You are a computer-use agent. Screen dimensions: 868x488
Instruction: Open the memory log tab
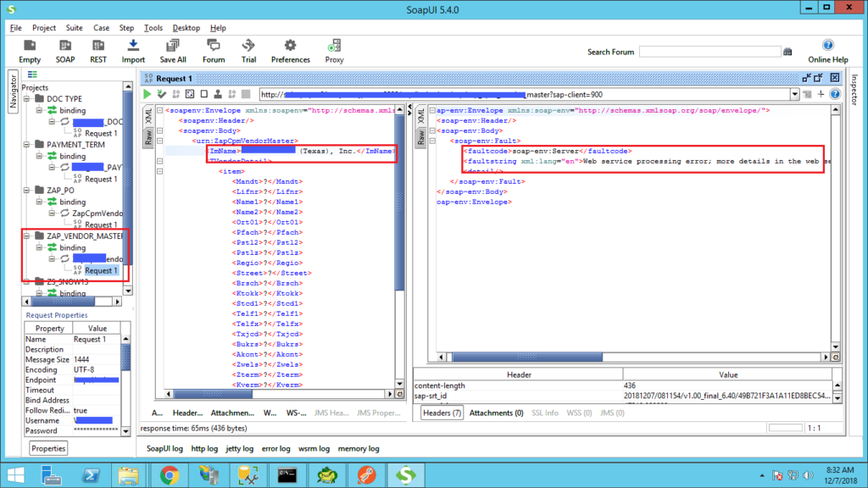click(359, 449)
